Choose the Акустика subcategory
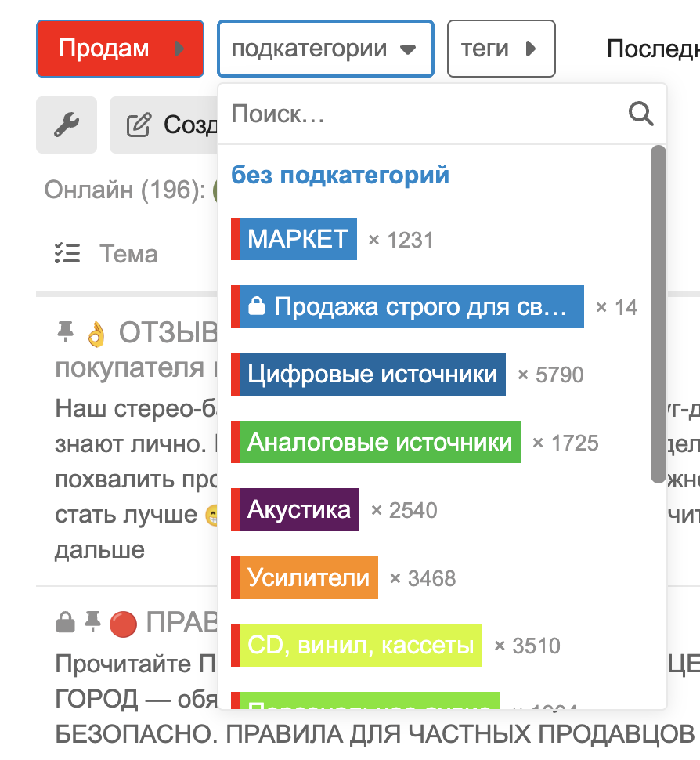The image size is (700, 760). click(x=298, y=510)
